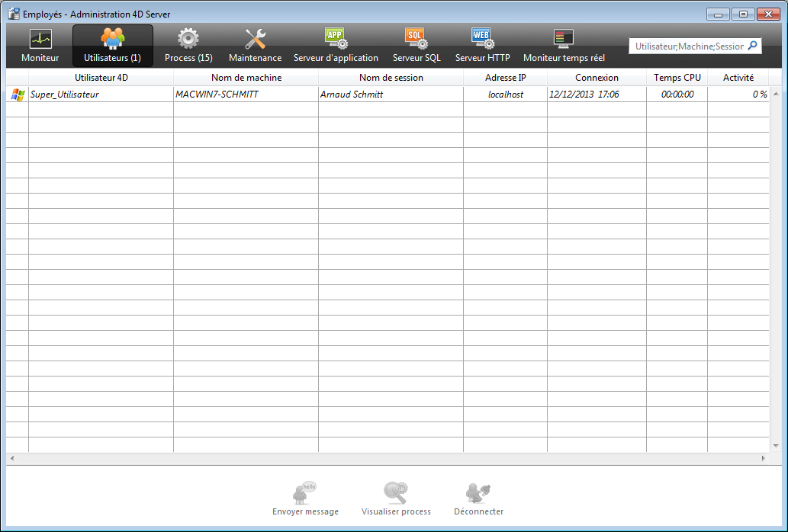Sort by Utilisateur 4D column header
This screenshot has height=532, width=788.
point(101,78)
